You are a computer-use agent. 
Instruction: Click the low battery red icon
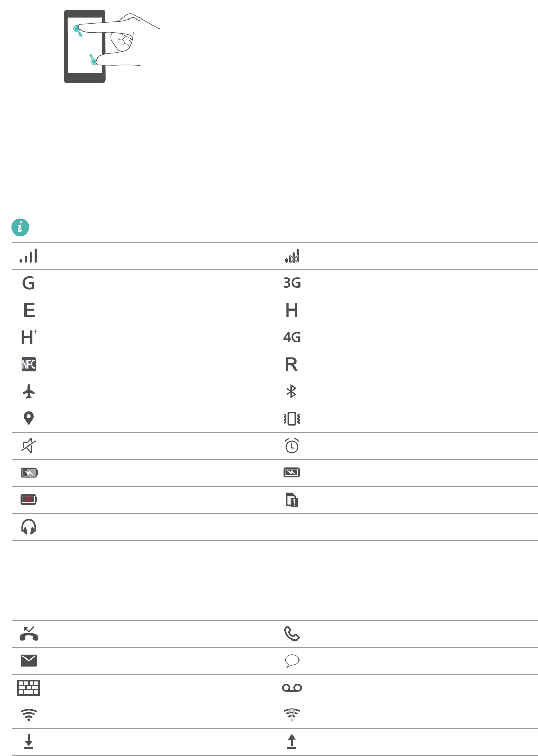tap(29, 499)
